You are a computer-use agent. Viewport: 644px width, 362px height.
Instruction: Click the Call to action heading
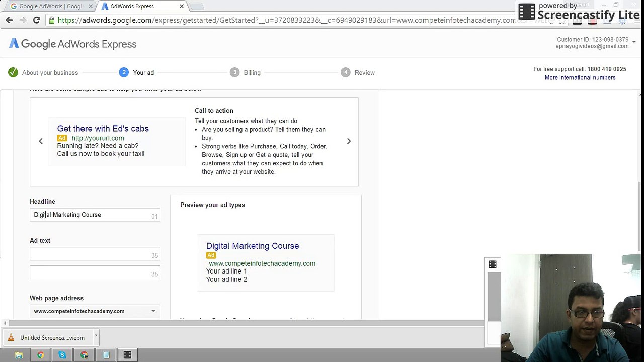(x=214, y=111)
